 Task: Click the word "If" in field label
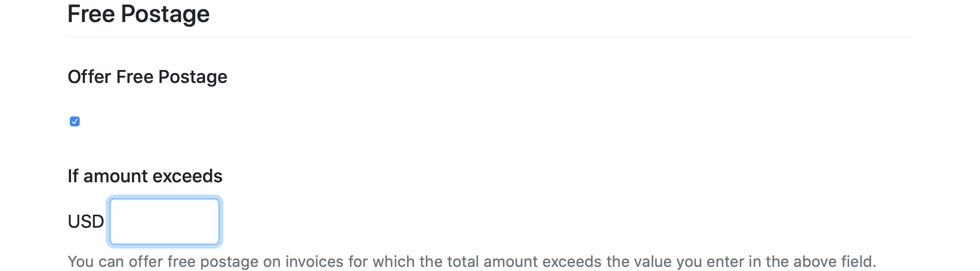pos(73,176)
